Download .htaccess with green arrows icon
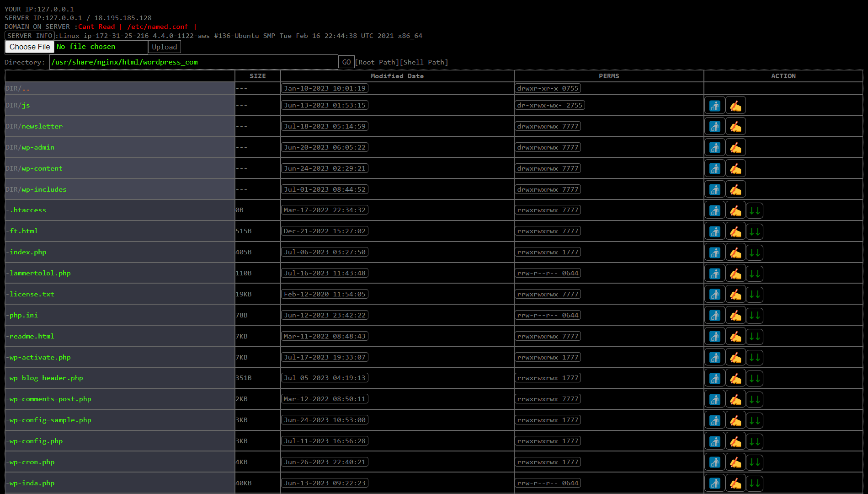 [755, 210]
